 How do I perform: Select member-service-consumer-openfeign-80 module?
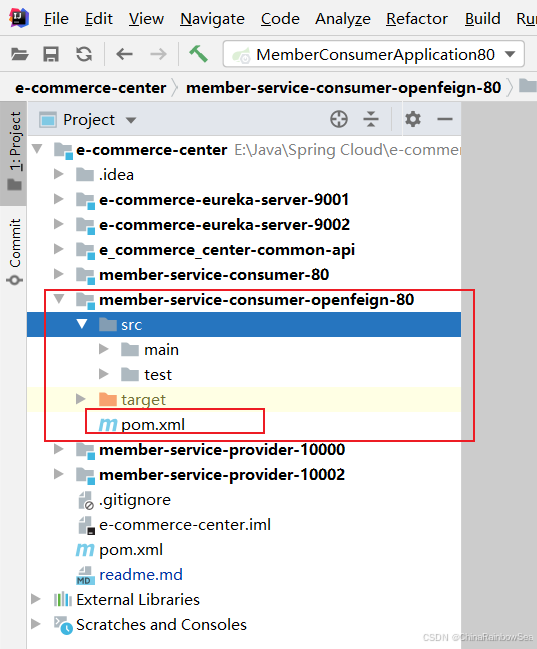[x=257, y=300]
